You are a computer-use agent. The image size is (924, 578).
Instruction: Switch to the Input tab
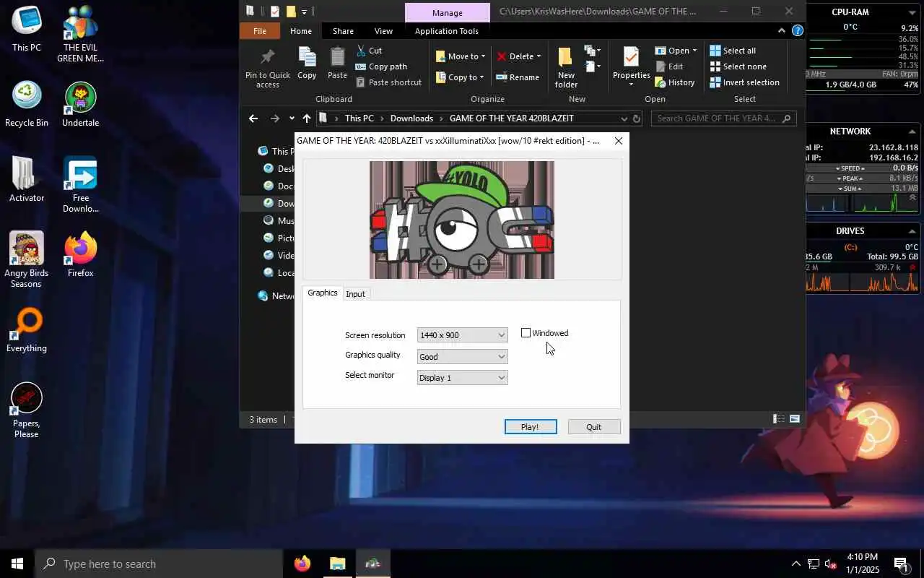[x=355, y=294]
